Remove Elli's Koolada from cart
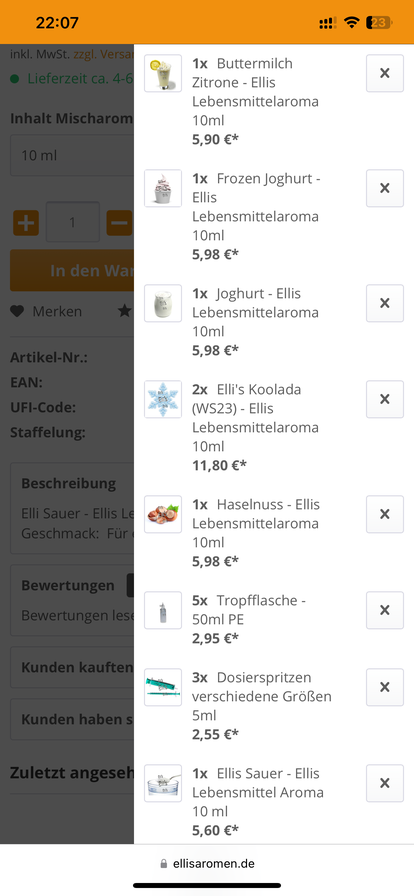 click(x=384, y=399)
